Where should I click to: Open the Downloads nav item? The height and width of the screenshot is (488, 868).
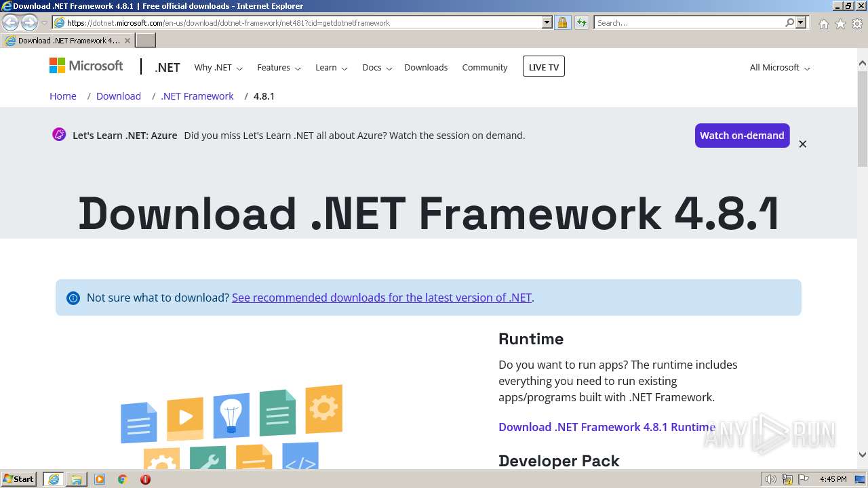tap(426, 67)
